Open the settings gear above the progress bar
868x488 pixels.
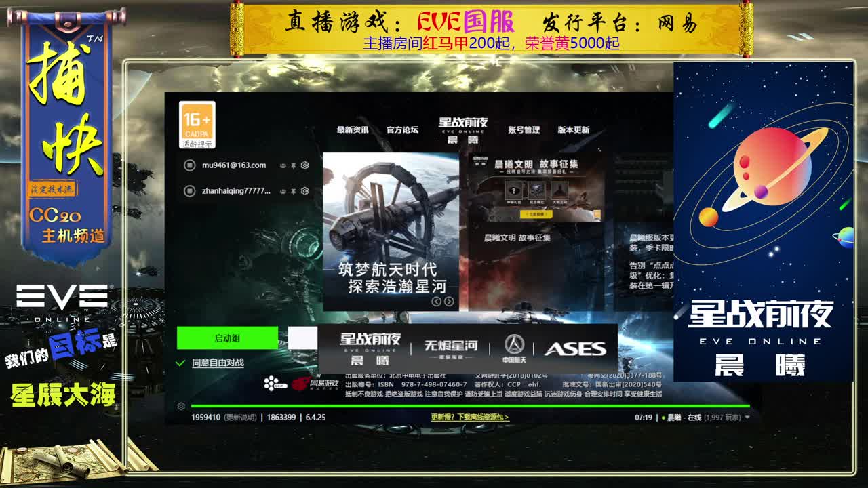tap(180, 405)
